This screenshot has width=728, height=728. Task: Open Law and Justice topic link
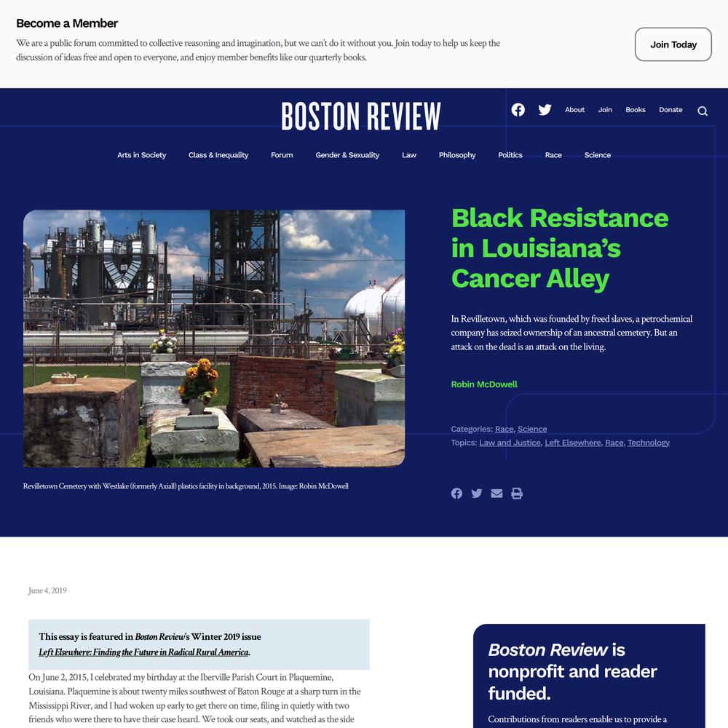(510, 443)
